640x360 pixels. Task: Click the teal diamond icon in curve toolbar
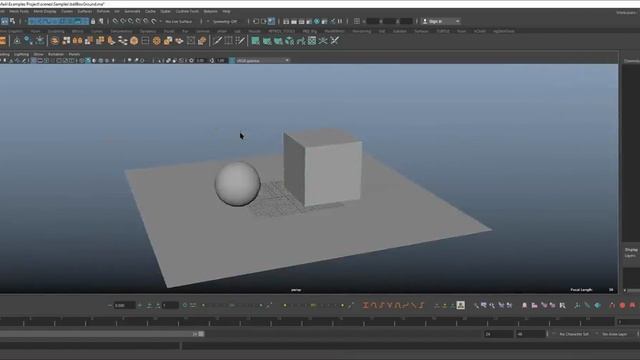click(x=598, y=305)
